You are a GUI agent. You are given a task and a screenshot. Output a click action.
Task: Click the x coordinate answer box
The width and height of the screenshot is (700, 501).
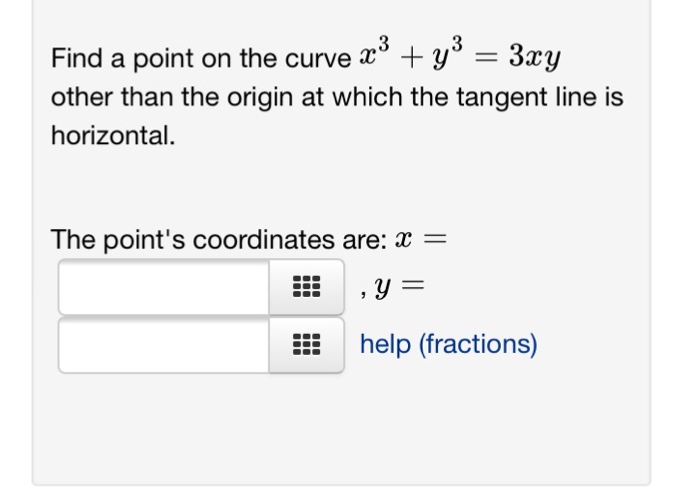coord(164,287)
